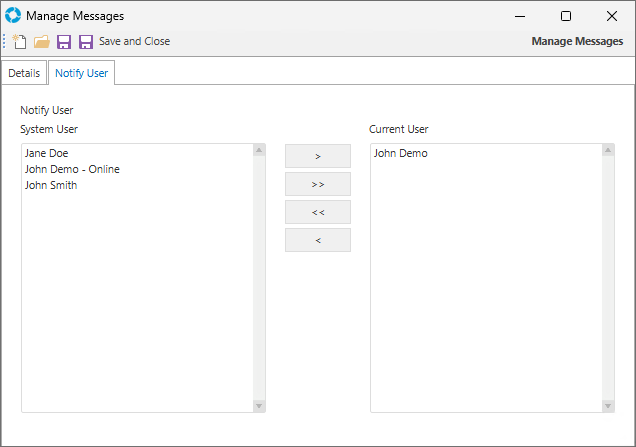Click the first purple Save icon
636x447 pixels.
tap(64, 42)
